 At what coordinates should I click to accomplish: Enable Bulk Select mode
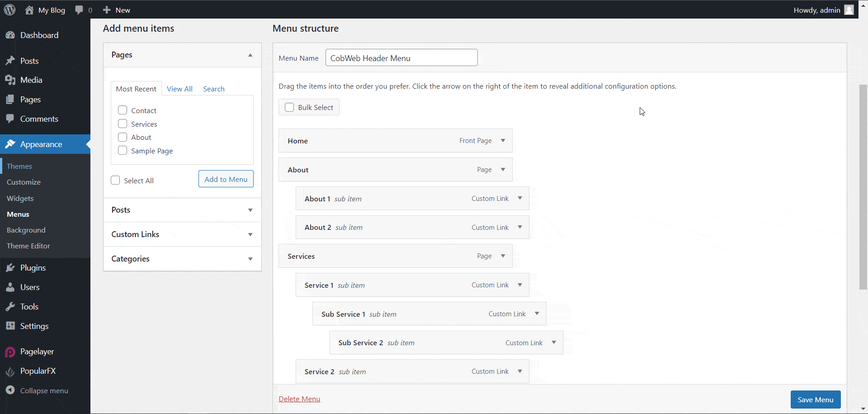[x=289, y=107]
